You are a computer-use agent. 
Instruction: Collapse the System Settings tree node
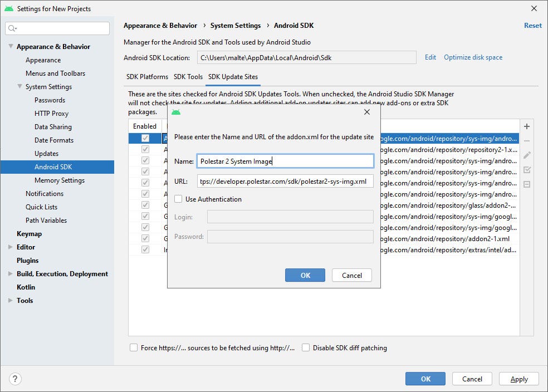pos(19,86)
